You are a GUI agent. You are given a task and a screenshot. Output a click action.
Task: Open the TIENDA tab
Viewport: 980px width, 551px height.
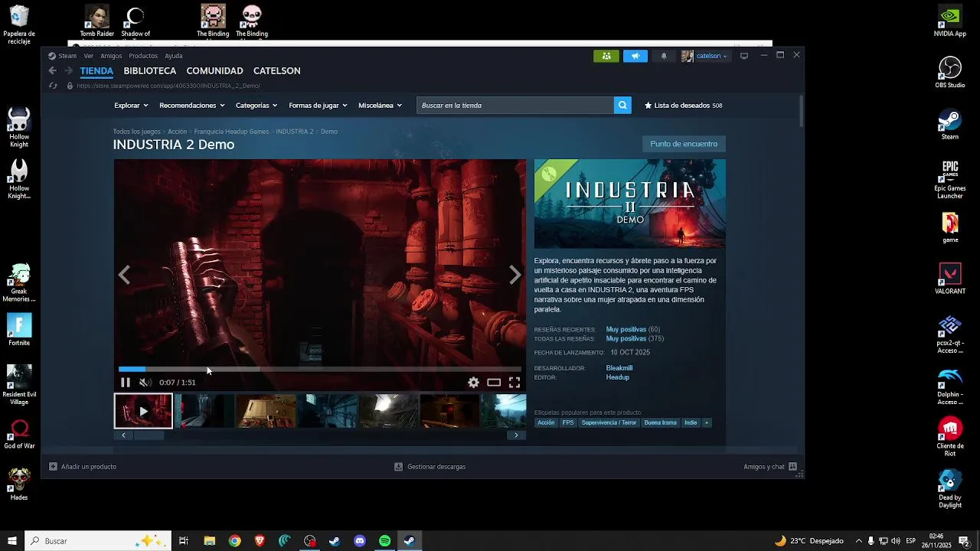96,70
